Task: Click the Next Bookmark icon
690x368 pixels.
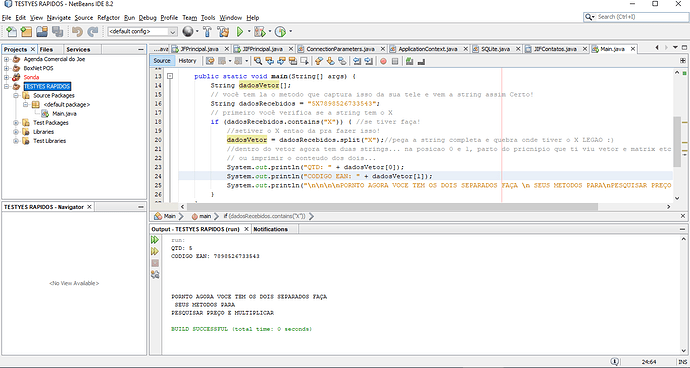Action: [x=330, y=61]
